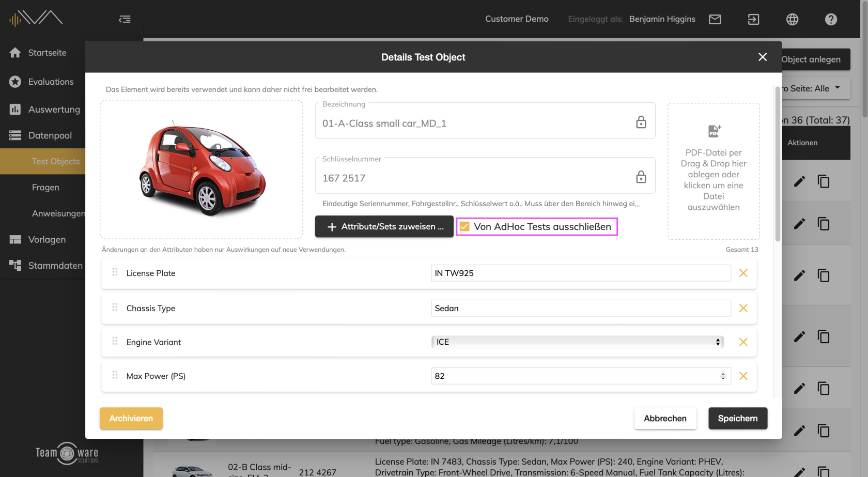Click Customer Demo text in header
Image resolution: width=868 pixels, height=477 pixels.
(x=517, y=19)
